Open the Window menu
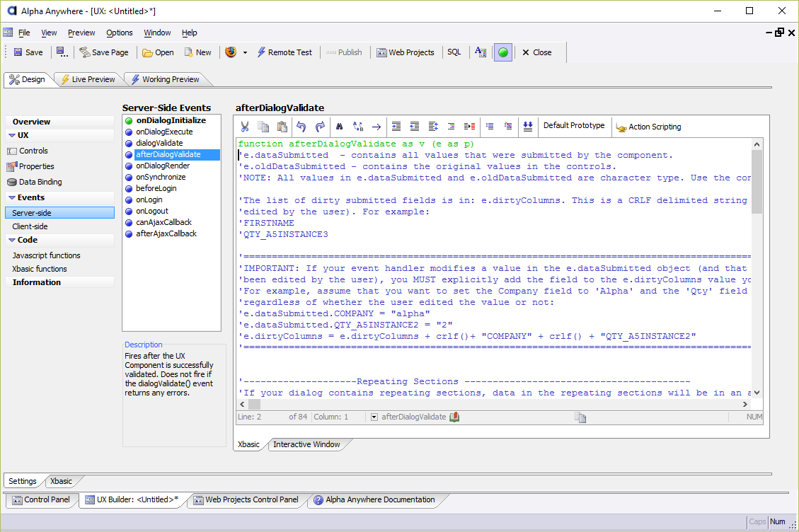 [x=157, y=33]
